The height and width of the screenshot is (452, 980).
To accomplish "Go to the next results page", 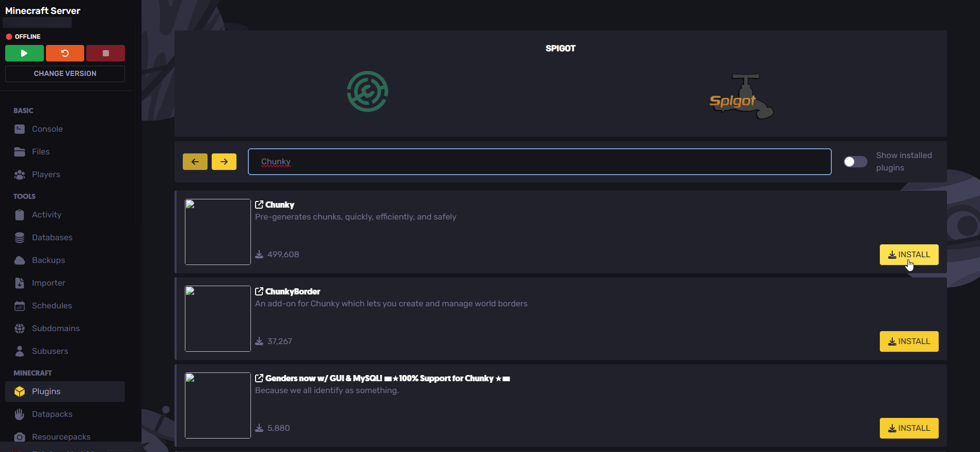I will click(224, 162).
